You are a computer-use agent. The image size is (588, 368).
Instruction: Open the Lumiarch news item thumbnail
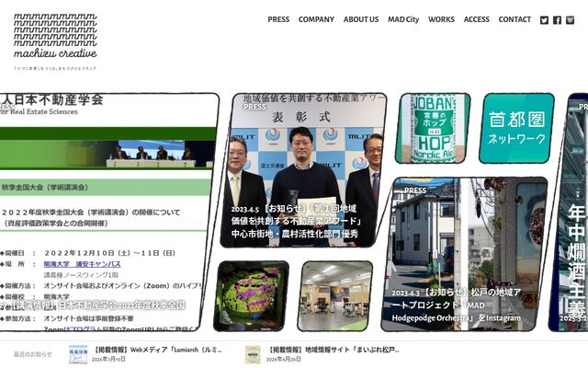click(x=78, y=354)
